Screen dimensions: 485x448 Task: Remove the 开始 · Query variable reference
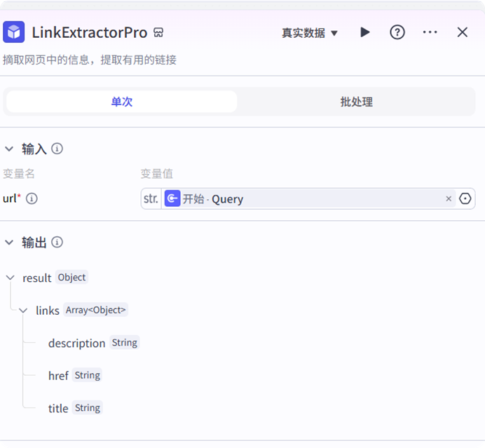coord(449,198)
